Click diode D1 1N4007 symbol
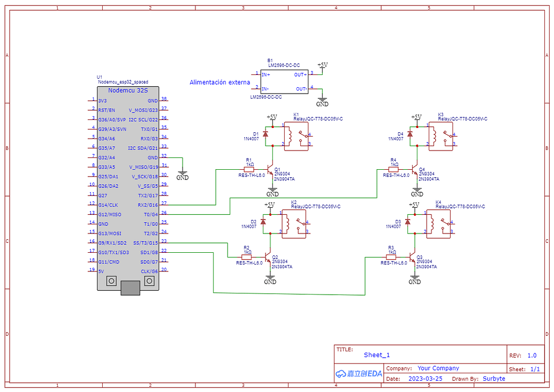This screenshot has height=392, width=554. (x=265, y=134)
